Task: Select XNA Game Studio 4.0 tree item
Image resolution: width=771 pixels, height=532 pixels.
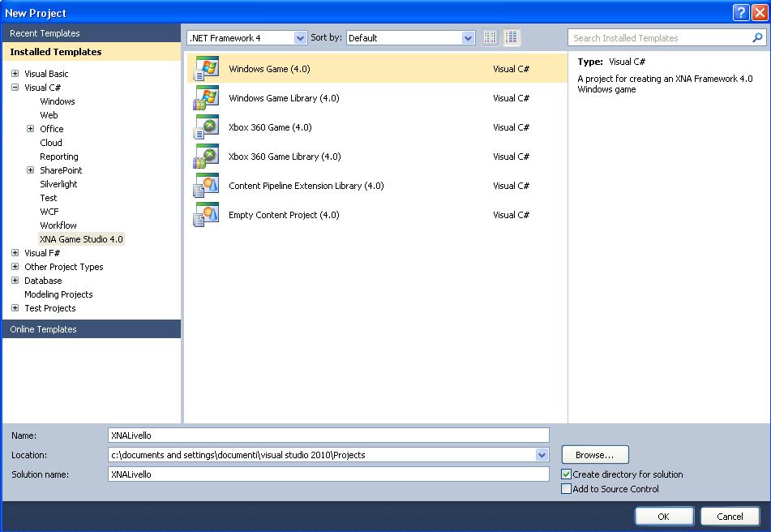Action: coord(82,239)
